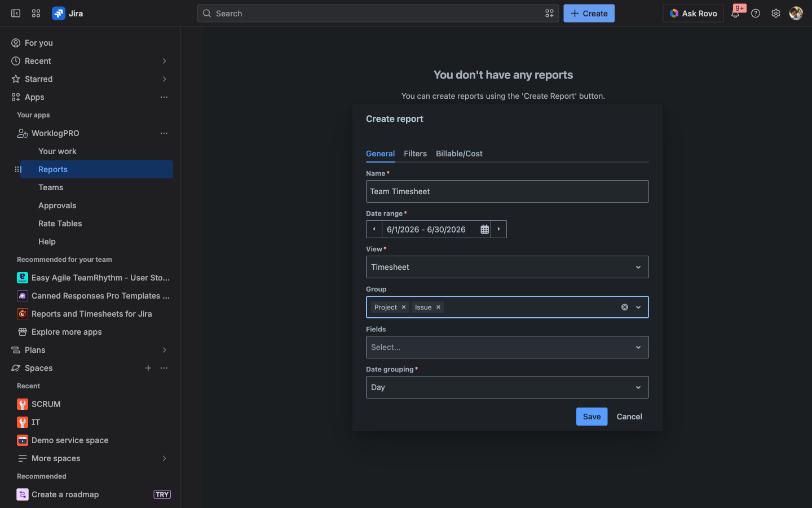The height and width of the screenshot is (508, 812).
Task: Collapse the sidebar panel icon
Action: (x=16, y=14)
